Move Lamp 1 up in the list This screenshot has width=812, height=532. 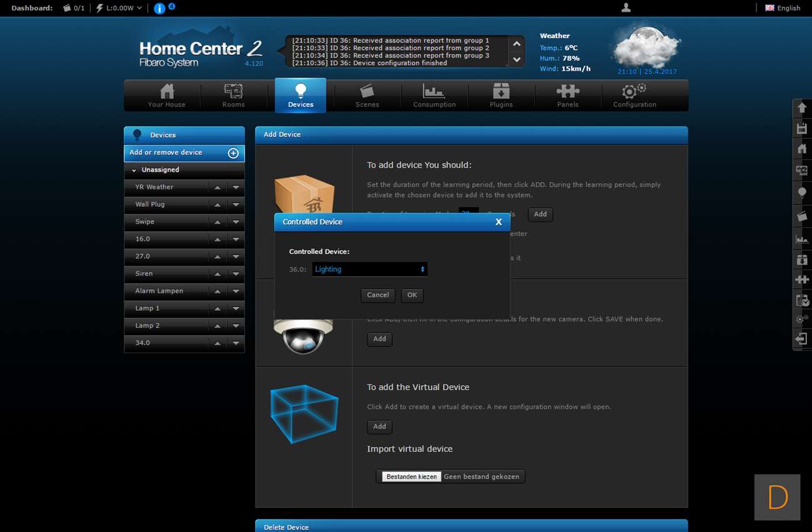(217, 309)
